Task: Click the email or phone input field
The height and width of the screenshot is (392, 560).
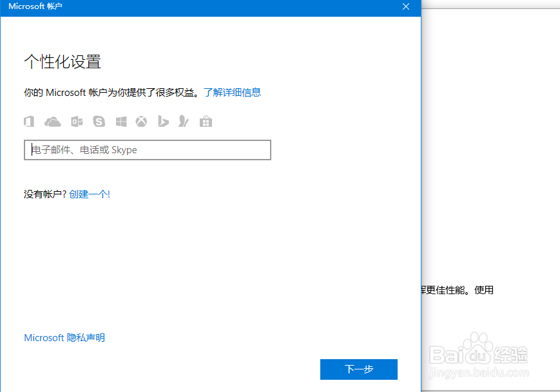Action: [x=147, y=149]
